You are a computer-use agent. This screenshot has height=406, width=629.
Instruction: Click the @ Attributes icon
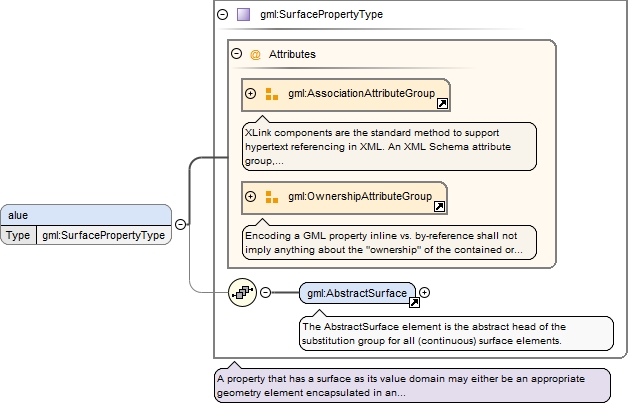(255, 55)
